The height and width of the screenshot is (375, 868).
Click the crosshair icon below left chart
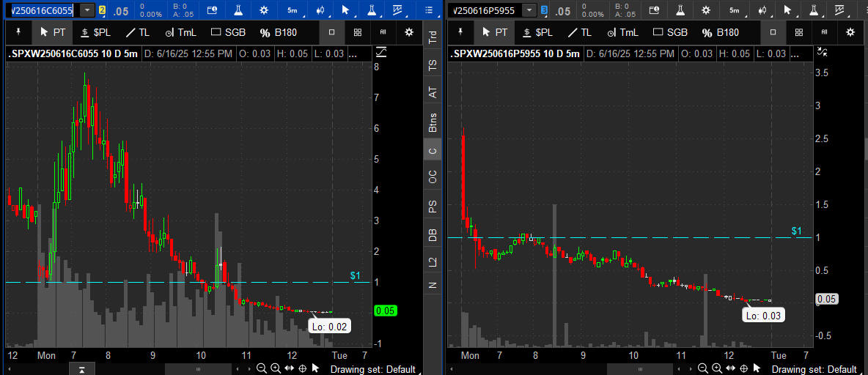302,368
